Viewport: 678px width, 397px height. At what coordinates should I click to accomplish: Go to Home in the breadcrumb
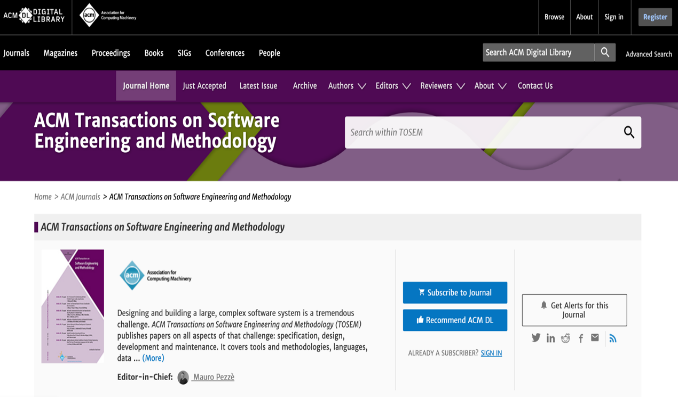[x=43, y=197]
